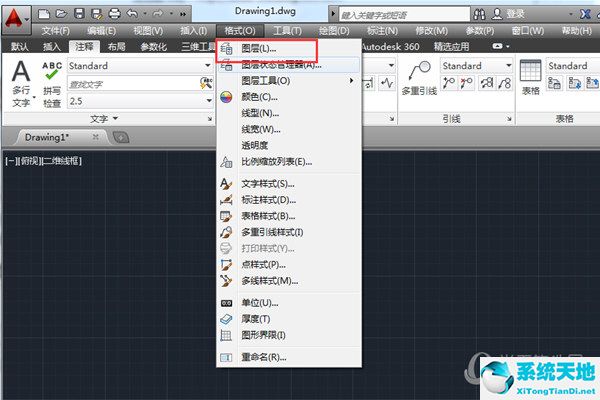Click the 查找文字 find text field

133,83
